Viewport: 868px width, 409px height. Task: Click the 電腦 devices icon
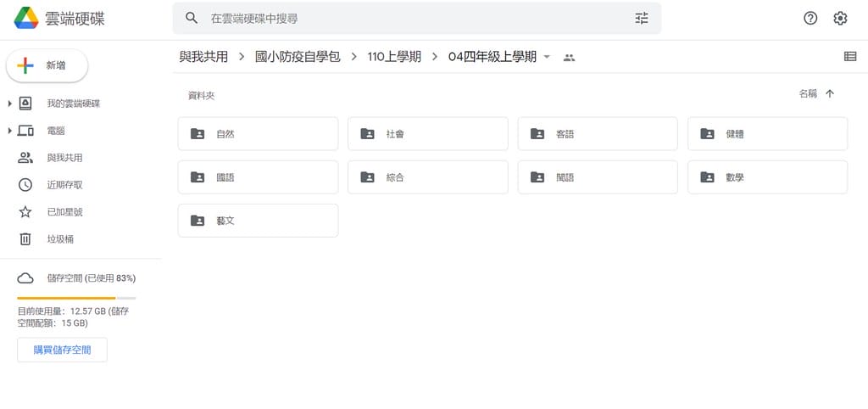point(25,131)
